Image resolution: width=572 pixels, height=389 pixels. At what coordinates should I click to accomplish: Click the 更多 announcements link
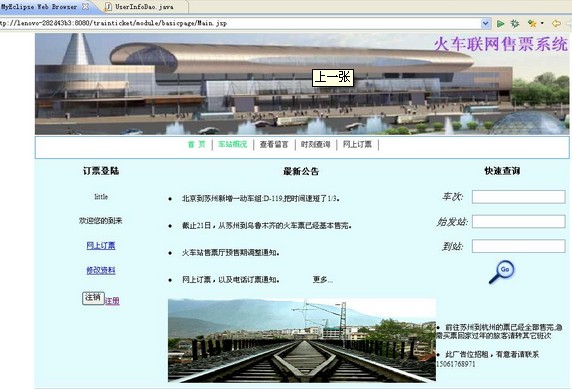[322, 280]
